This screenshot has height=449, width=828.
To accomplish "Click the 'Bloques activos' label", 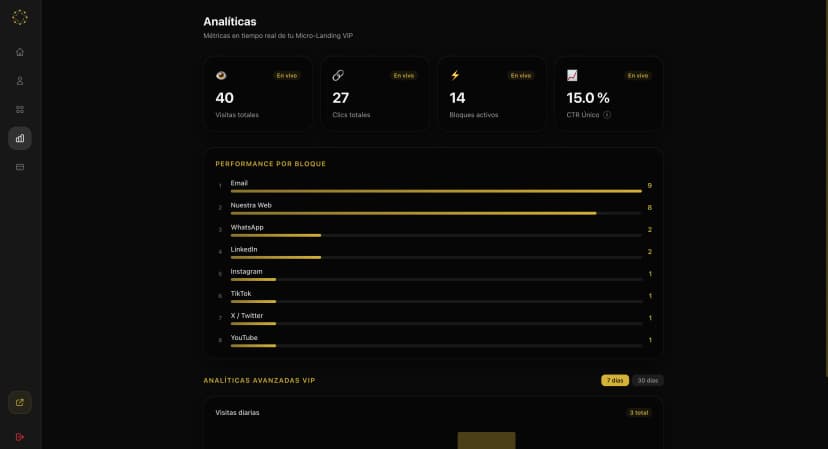I will click(x=474, y=115).
